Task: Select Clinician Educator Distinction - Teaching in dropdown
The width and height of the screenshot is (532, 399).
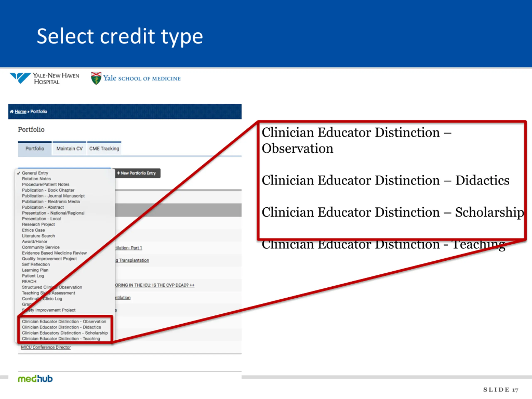Action: [61, 339]
